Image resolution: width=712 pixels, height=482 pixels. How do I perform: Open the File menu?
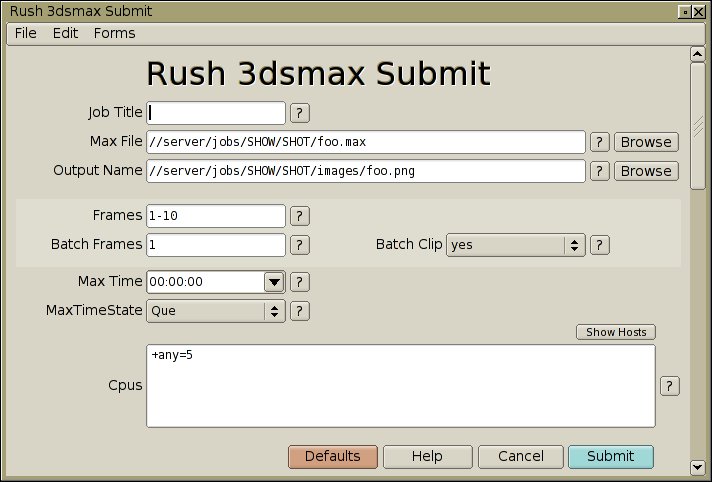(26, 33)
